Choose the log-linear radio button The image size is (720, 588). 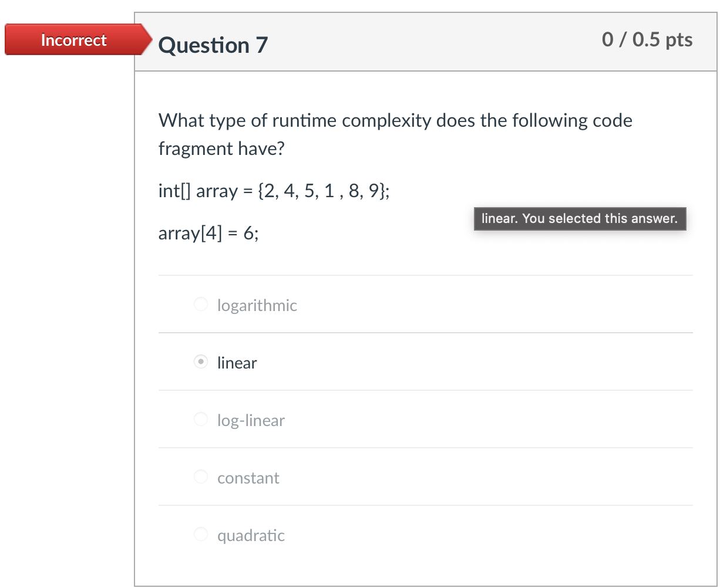click(200, 419)
